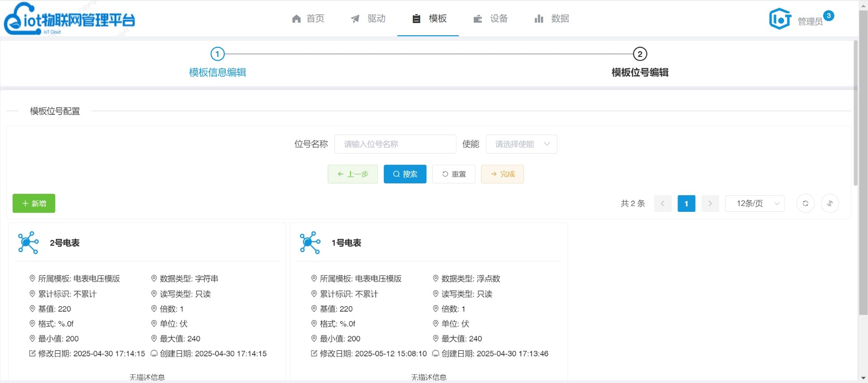Go to step 1 模板信息编辑 circle
This screenshot has width=868, height=383.
pos(217,54)
